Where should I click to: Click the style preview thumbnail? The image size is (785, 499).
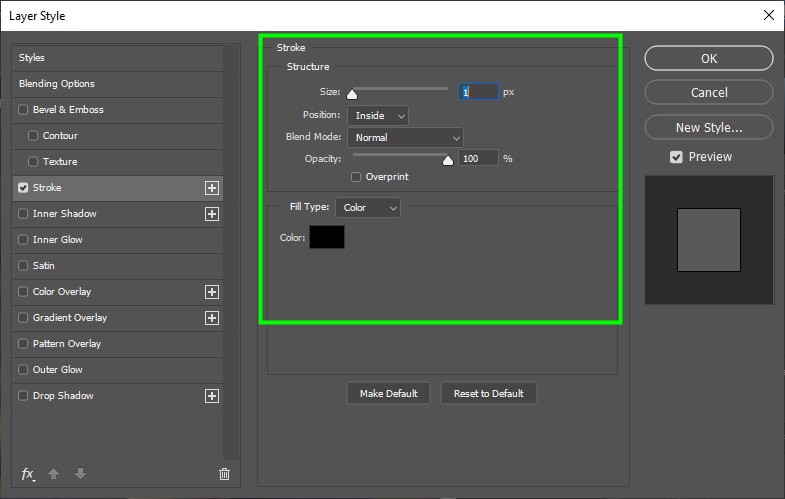point(709,240)
